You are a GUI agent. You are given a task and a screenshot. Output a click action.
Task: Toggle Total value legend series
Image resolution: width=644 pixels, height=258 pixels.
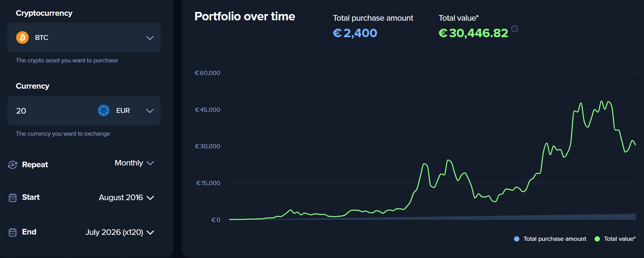pos(615,239)
